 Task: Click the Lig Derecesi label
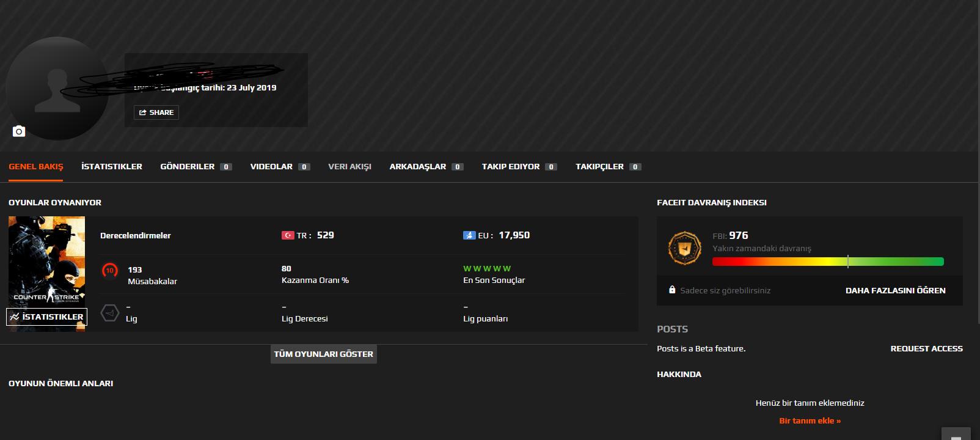coord(304,318)
